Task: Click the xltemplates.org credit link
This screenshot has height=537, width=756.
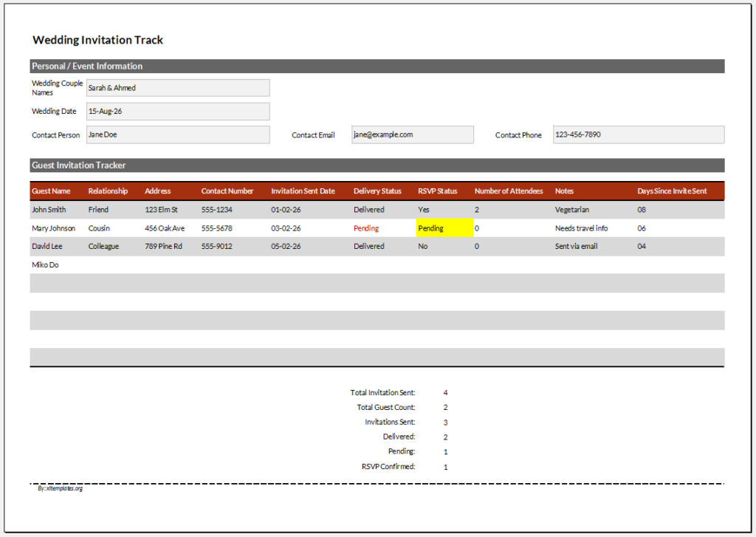Action: (x=61, y=488)
